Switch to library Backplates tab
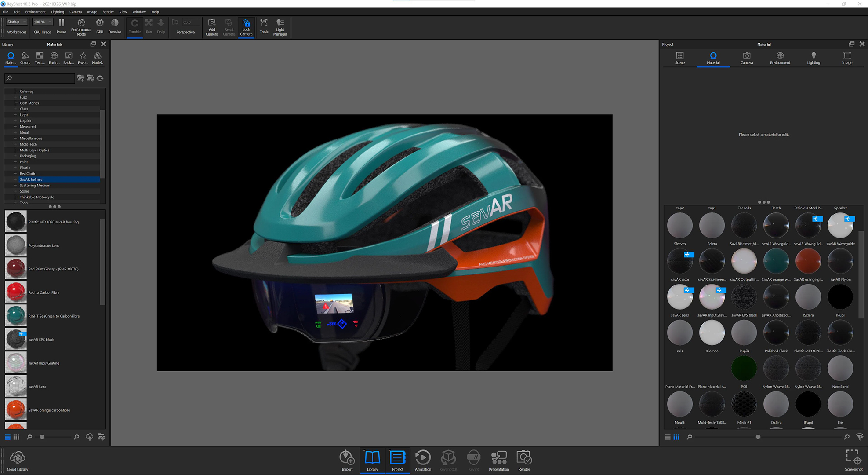Image resolution: width=868 pixels, height=475 pixels. pyautogui.click(x=69, y=58)
